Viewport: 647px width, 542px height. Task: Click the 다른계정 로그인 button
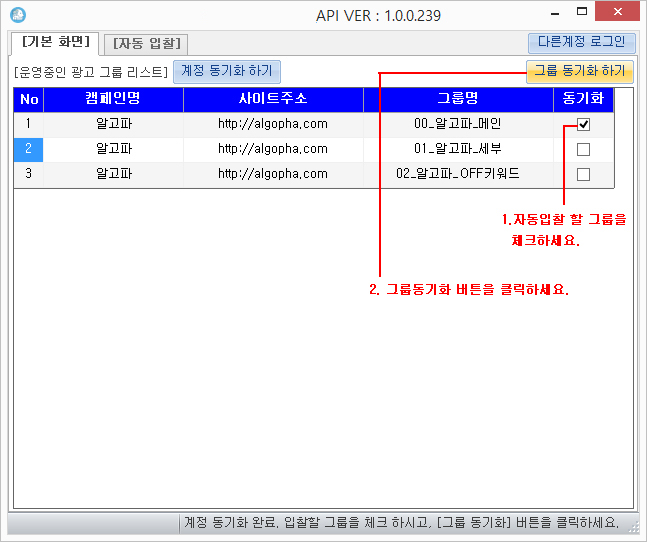(580, 42)
